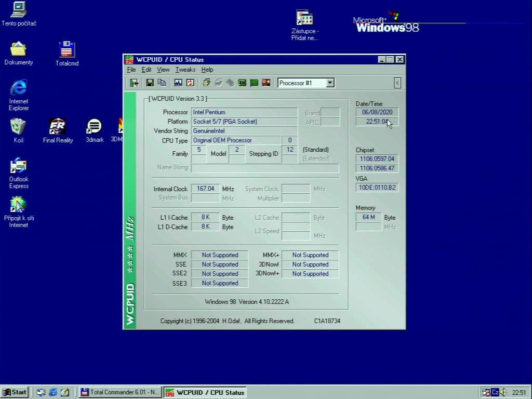The image size is (532, 399).
Task: Minimize the WCPUID window
Action: click(x=382, y=60)
